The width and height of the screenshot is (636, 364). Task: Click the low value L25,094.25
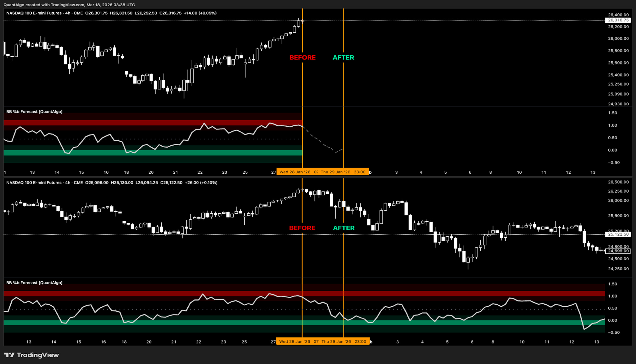coord(147,183)
